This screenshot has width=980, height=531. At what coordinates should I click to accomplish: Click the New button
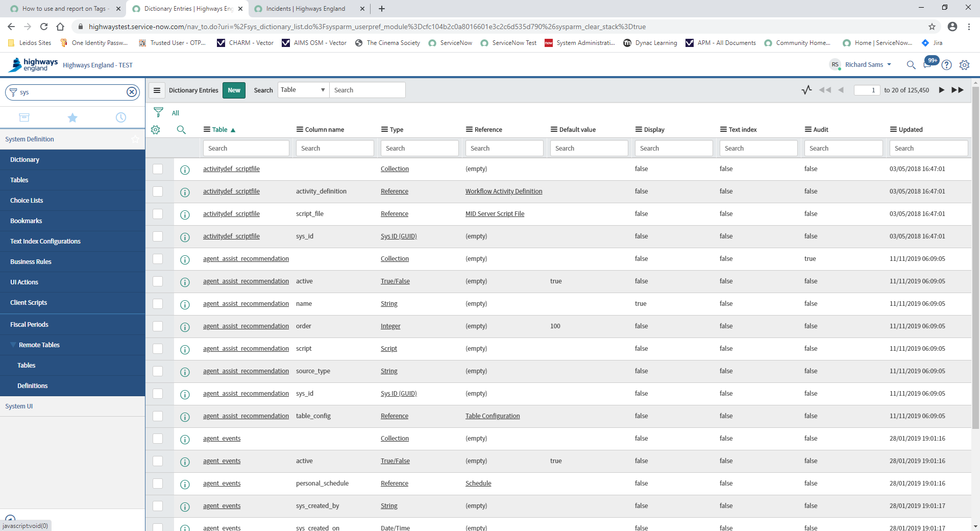point(234,90)
